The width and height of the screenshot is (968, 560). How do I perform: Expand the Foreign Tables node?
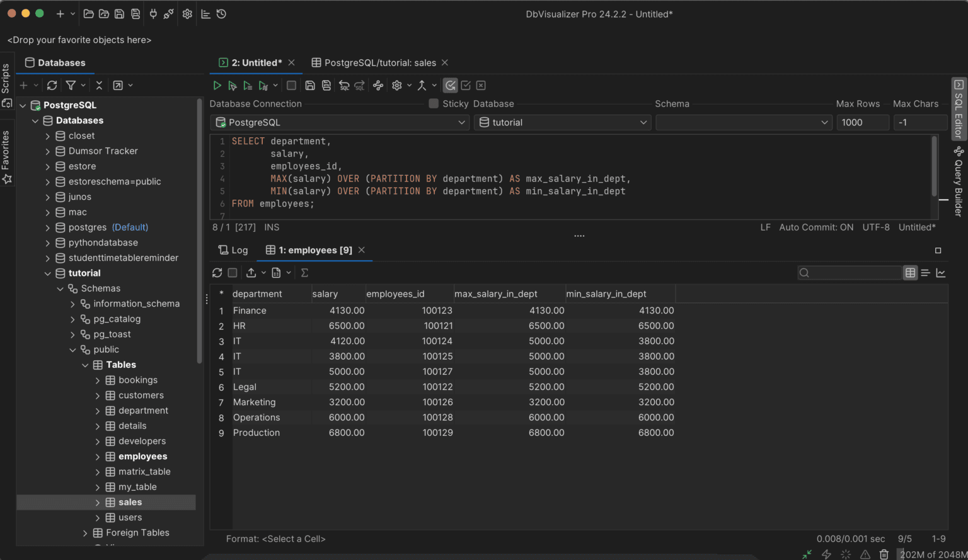tap(85, 532)
